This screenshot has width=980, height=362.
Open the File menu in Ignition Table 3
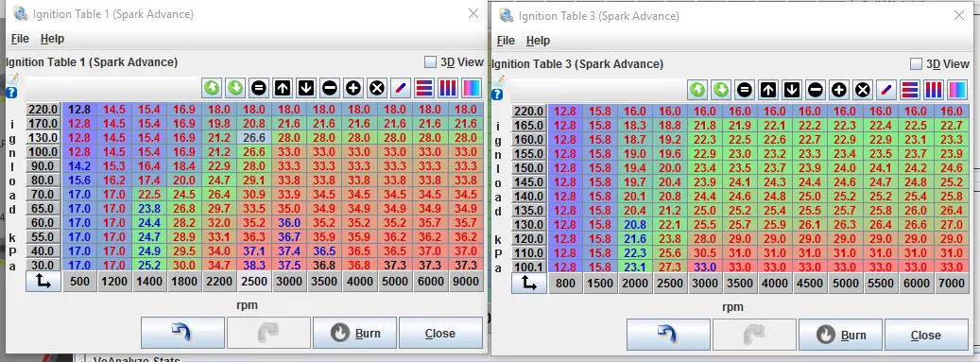(x=506, y=41)
